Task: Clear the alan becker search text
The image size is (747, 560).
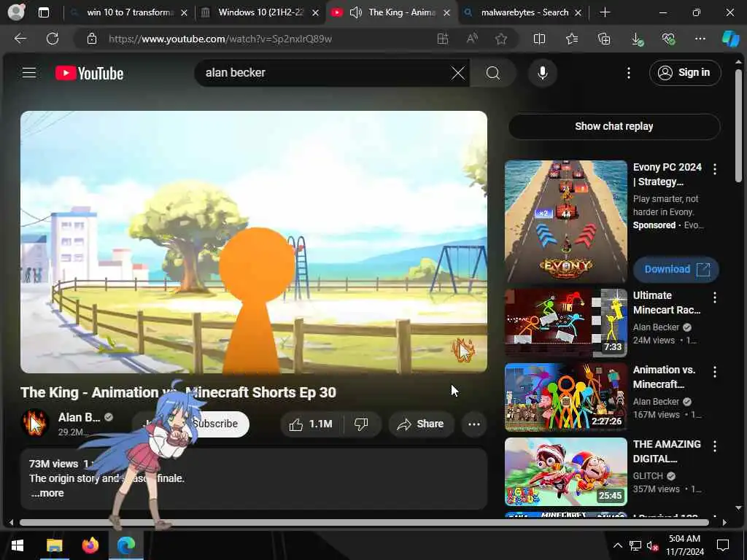Action: [x=458, y=73]
